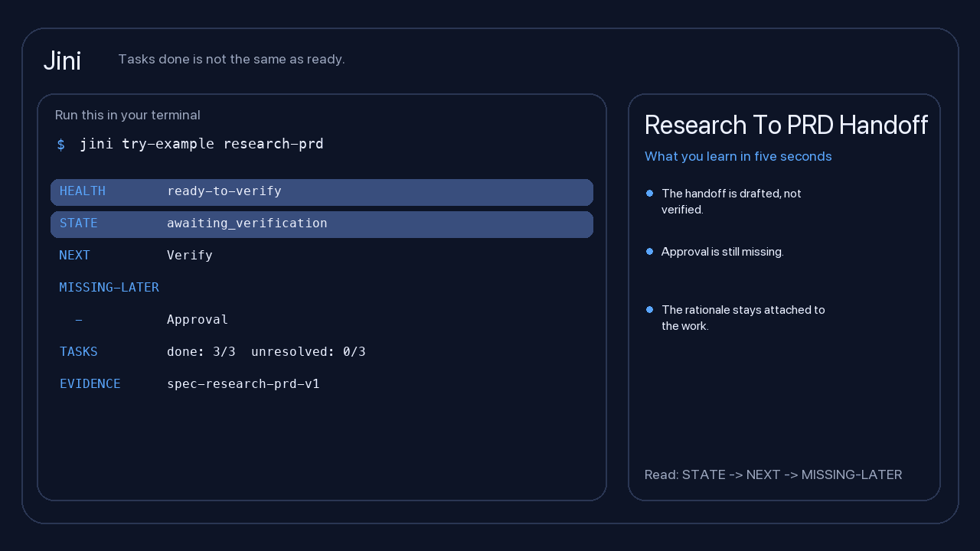Click the bullet 'The handoff is drafted, not verified.'
Image resolution: width=980 pixels, height=551 pixels.
731,201
